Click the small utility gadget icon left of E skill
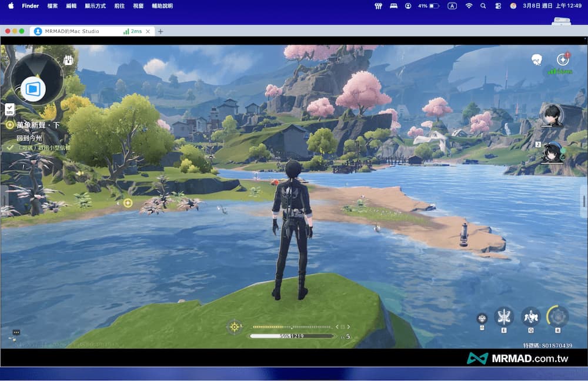The height and width of the screenshot is (381, 588). (x=482, y=318)
